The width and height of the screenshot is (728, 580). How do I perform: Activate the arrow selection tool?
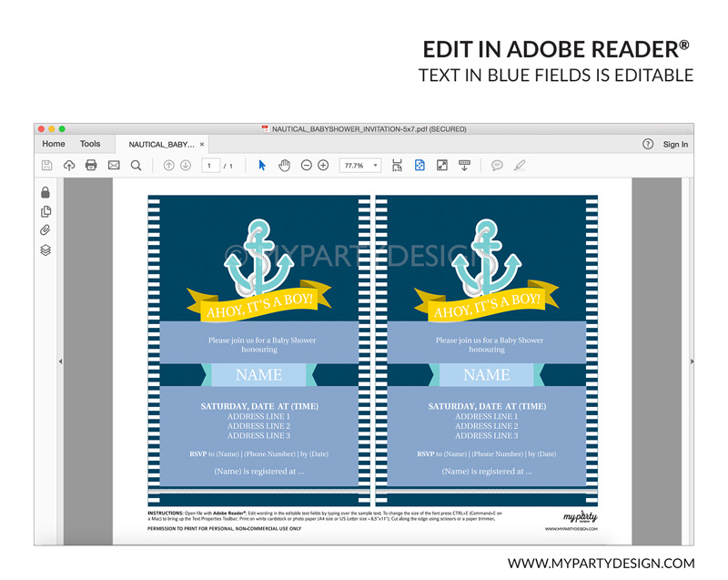tap(262, 166)
